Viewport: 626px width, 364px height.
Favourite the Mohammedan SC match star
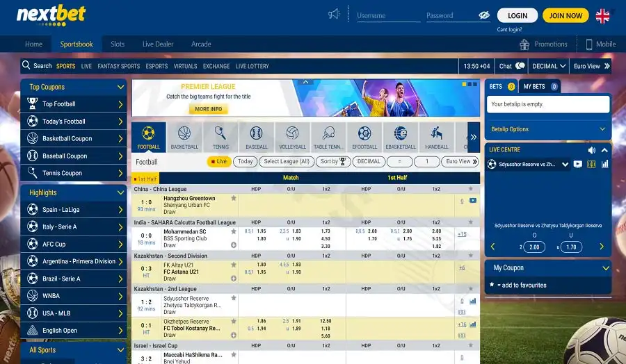234,231
